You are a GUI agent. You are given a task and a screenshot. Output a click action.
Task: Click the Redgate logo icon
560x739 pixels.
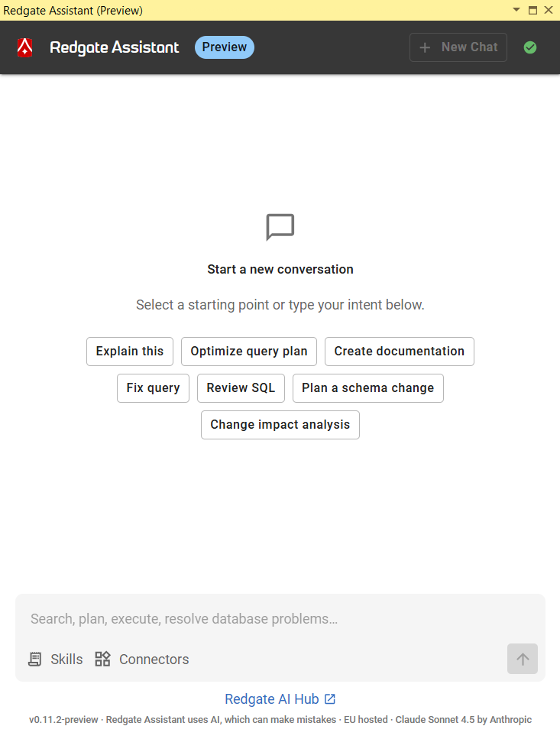coord(25,47)
